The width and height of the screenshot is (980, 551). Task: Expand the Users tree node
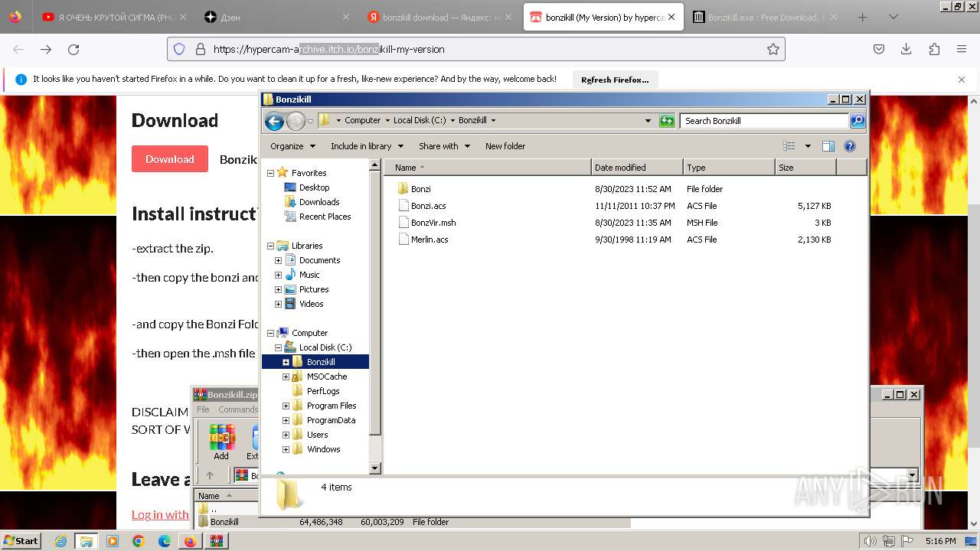[286, 435]
